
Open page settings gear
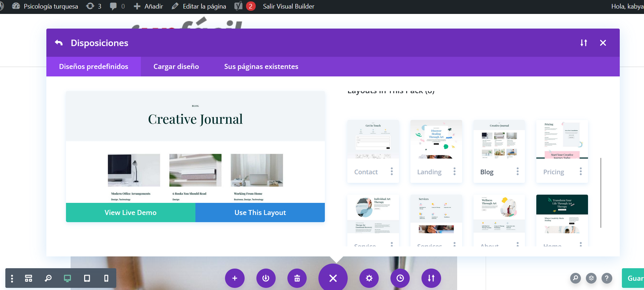(x=369, y=278)
